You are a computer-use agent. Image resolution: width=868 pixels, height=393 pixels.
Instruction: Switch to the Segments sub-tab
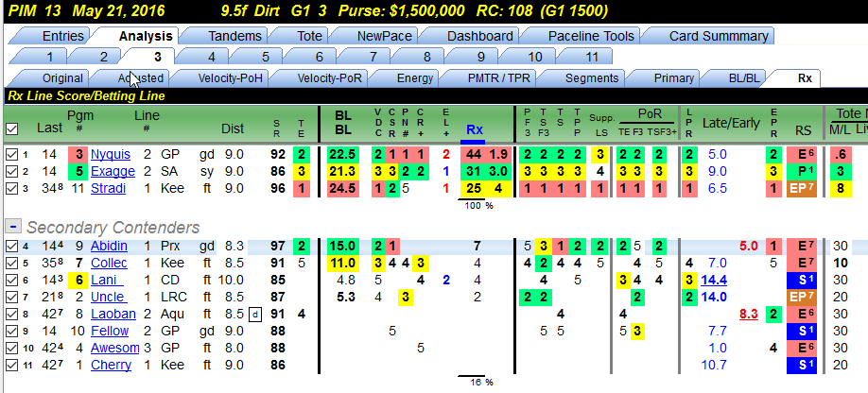click(x=591, y=77)
